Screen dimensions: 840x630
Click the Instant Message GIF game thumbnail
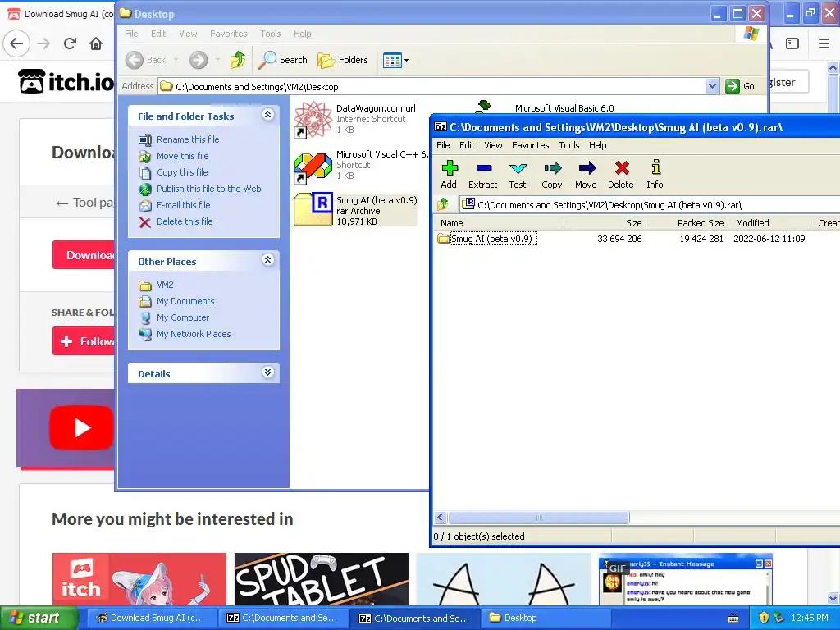click(x=685, y=579)
